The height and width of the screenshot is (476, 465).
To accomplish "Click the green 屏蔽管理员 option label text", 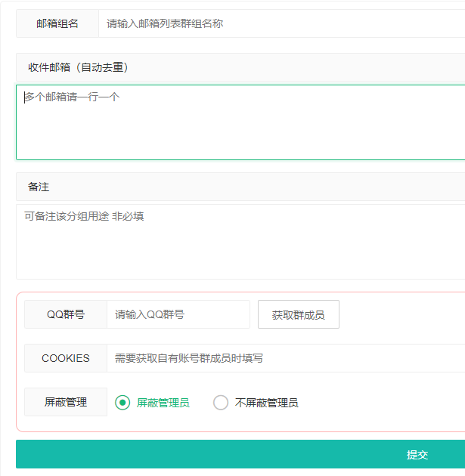I will 163,403.
